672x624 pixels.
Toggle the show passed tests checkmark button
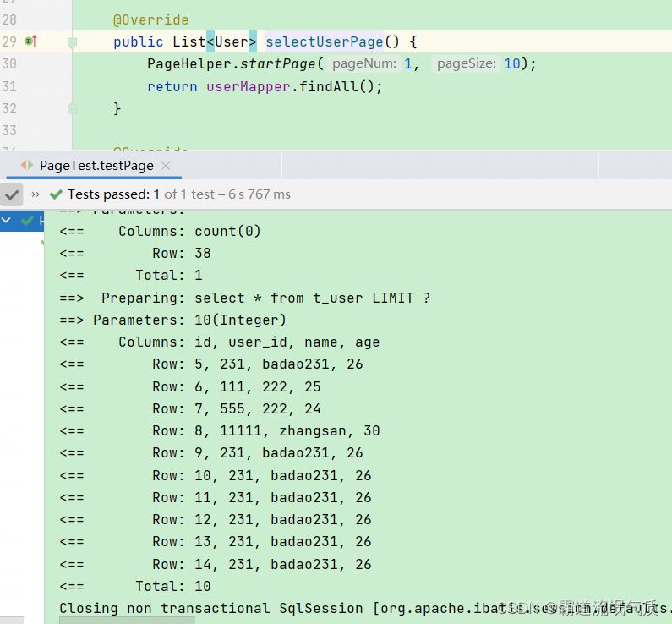[x=12, y=194]
